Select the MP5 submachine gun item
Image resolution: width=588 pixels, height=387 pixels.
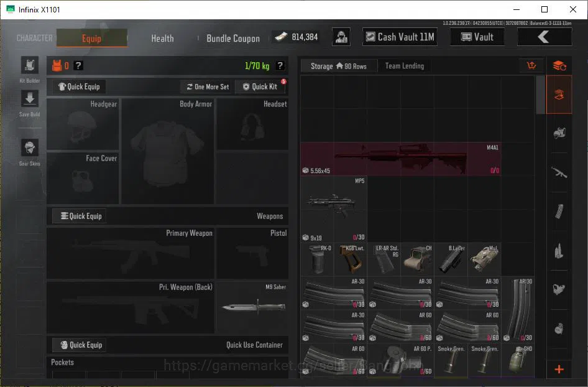coord(334,208)
